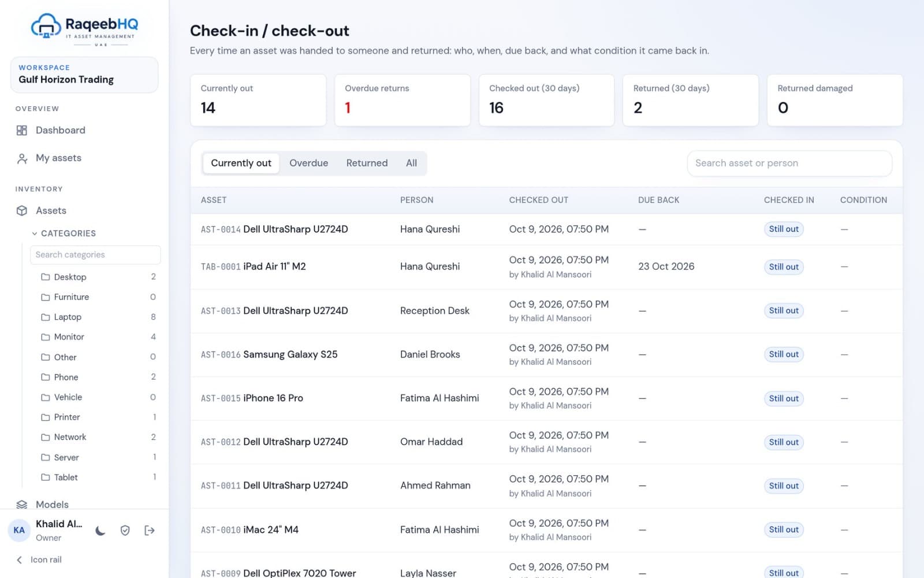Click the KA user avatar
Screen dimensions: 924x578
(19, 531)
